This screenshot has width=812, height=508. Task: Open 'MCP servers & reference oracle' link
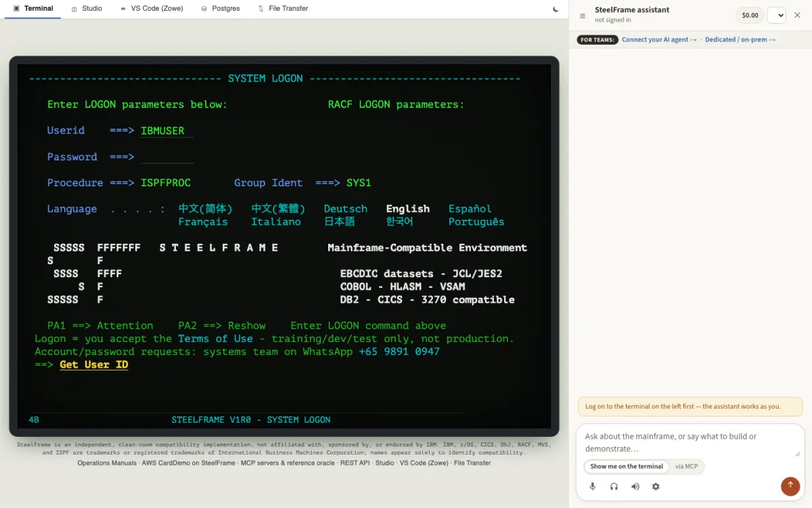(288, 463)
